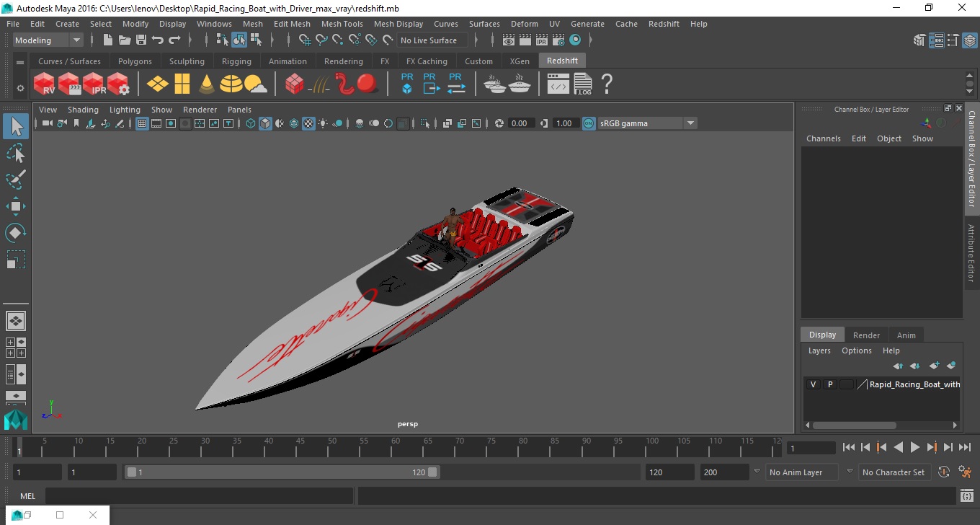Switch to the Polygons shelf tab
The width and height of the screenshot is (980, 525).
[x=135, y=61]
